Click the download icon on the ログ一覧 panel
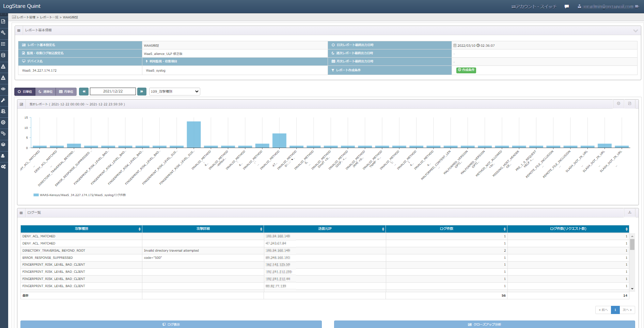Viewport: 644px width, 328px height. click(630, 212)
